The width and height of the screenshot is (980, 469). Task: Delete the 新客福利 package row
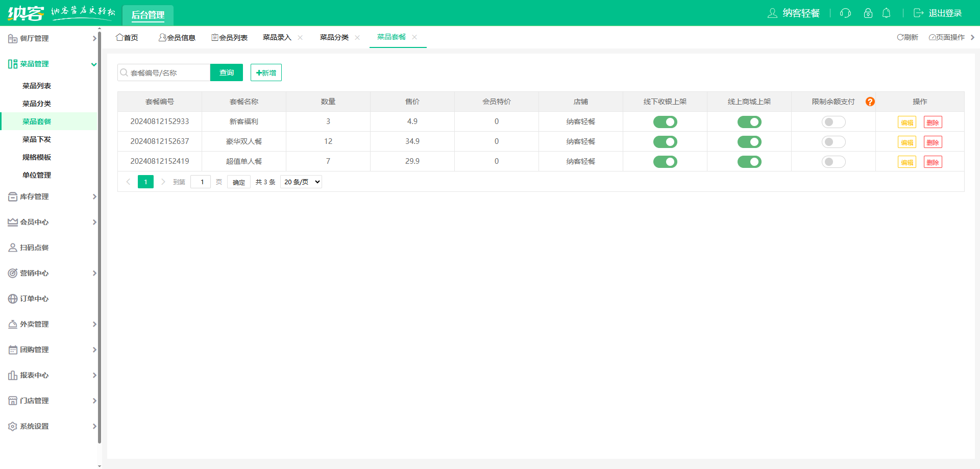click(x=933, y=122)
